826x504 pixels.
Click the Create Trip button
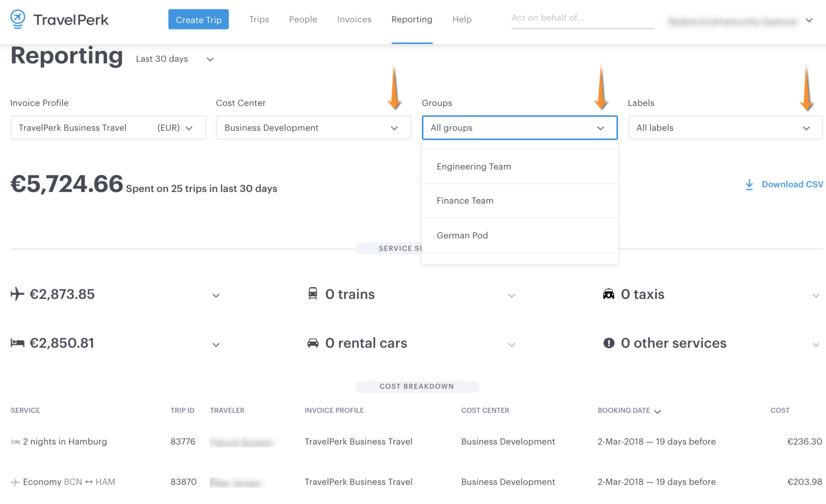pos(198,19)
